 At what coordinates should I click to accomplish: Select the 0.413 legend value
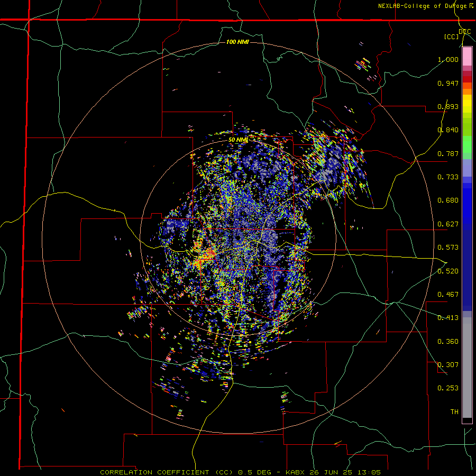[x=448, y=318]
